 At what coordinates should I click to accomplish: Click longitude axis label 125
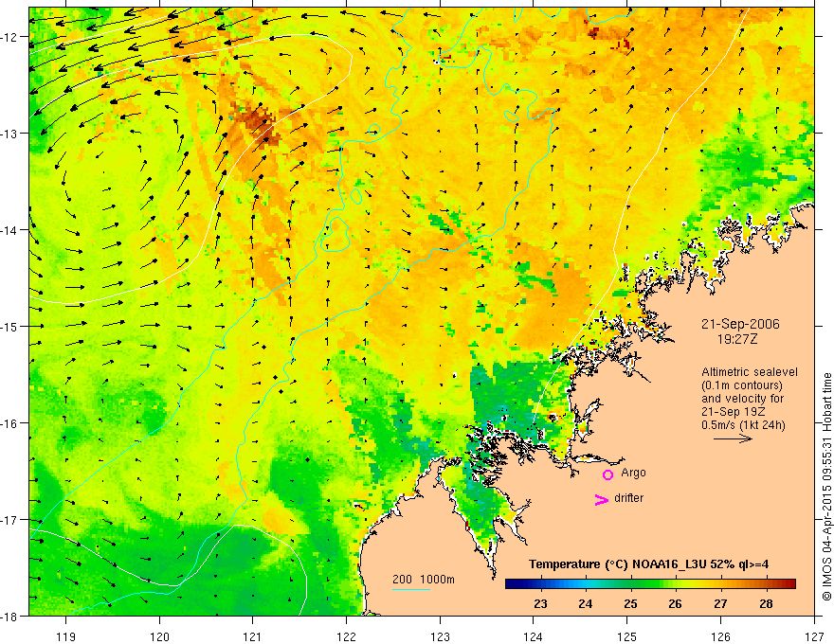pos(627,636)
